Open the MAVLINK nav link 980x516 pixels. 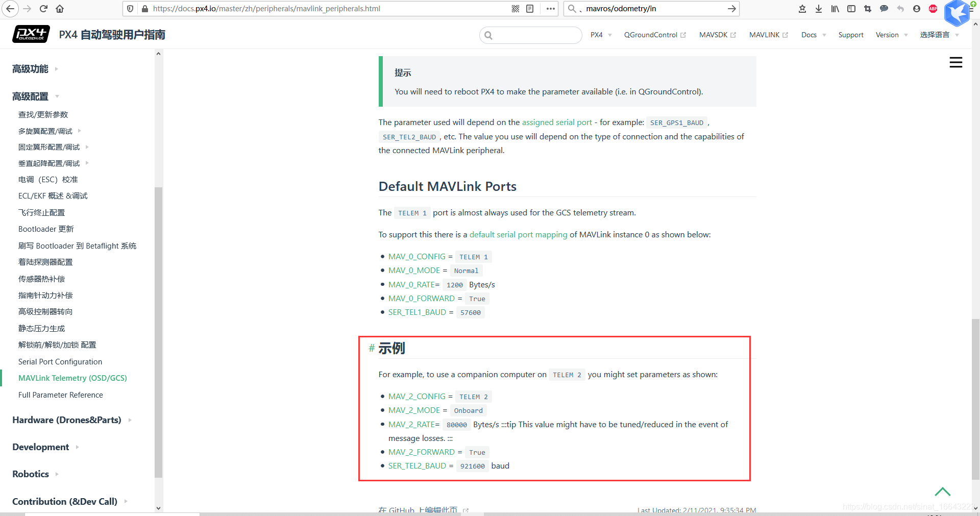pos(769,35)
